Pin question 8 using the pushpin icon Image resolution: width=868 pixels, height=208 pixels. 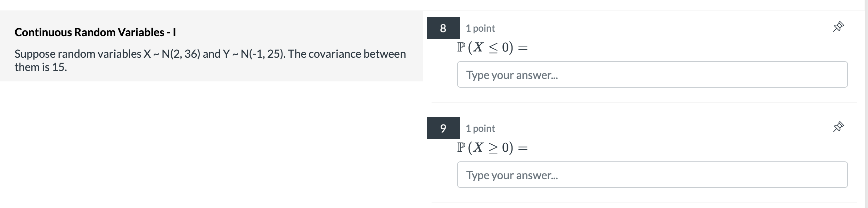pos(838,27)
